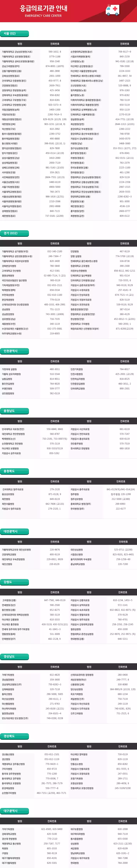Click 단국대학교 의료원(천안) hospital entry
This screenshot has height=868, width=137.
pos(13,429)
